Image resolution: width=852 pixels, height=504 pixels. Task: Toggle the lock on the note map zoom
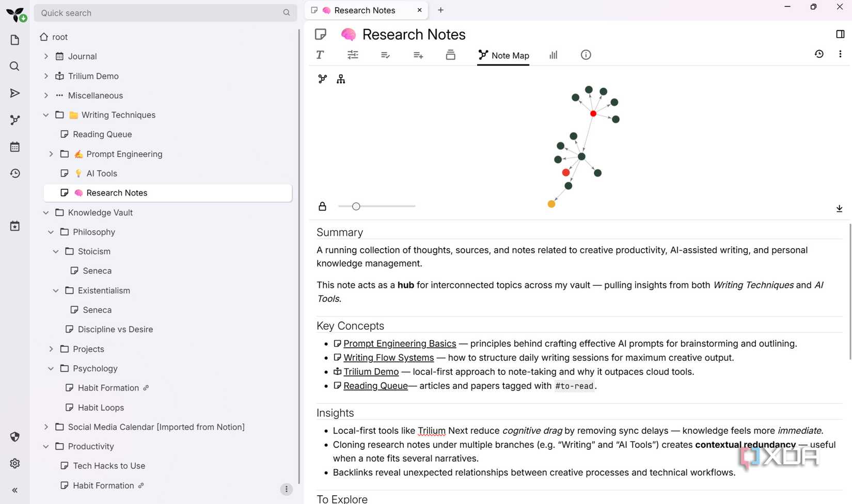click(x=322, y=206)
